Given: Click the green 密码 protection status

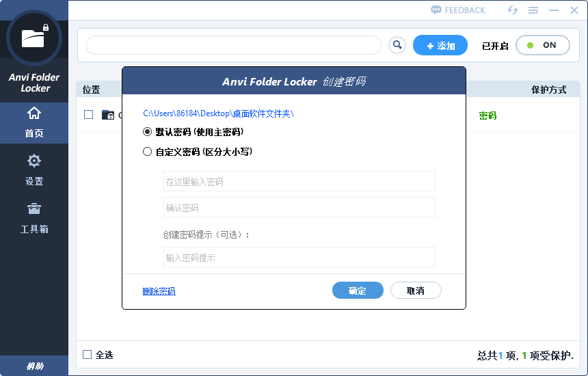Looking at the screenshot, I should tap(488, 116).
